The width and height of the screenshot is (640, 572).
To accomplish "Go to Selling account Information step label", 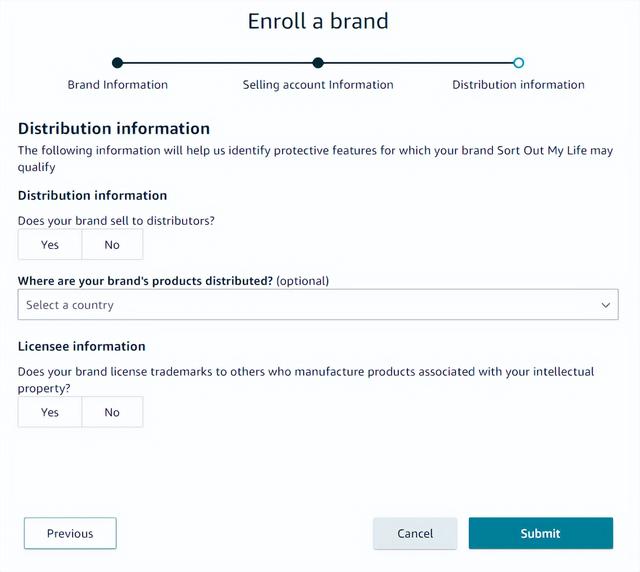I will coord(318,85).
